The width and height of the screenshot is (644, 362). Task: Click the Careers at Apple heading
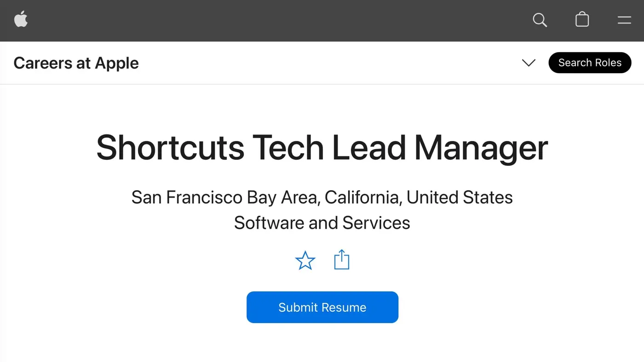[76, 63]
